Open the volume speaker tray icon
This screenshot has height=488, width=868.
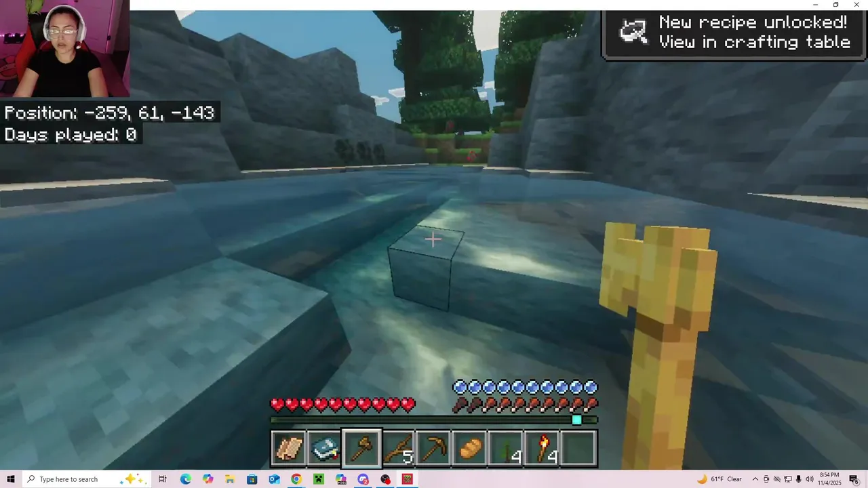click(x=810, y=479)
